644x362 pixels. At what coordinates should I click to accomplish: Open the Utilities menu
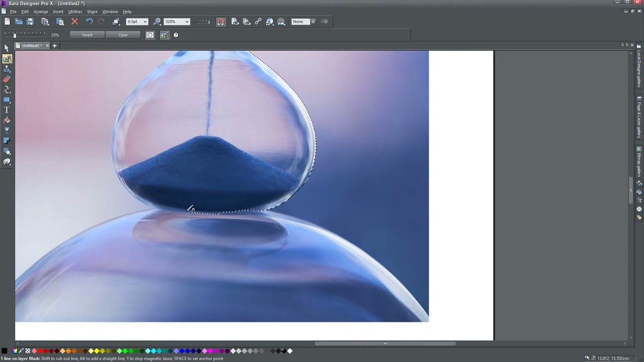(x=74, y=12)
